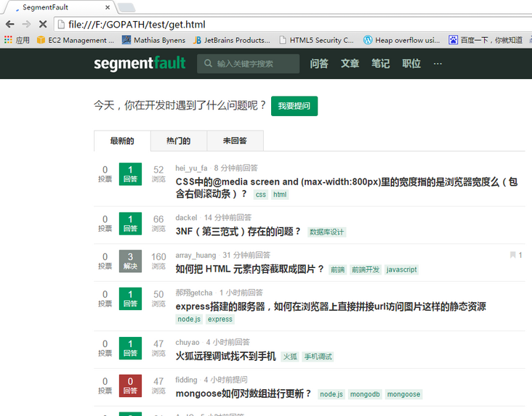Click the 手机调试 tag

tap(318, 356)
